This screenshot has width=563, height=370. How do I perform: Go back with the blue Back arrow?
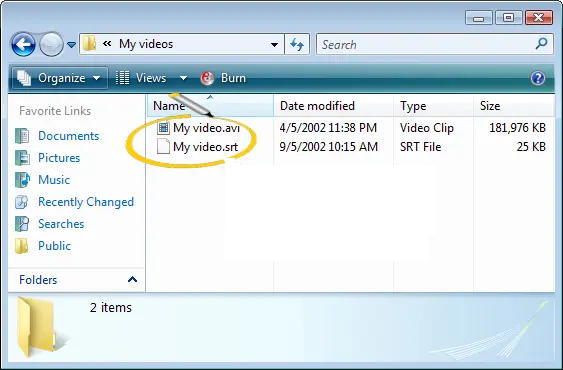[x=23, y=44]
